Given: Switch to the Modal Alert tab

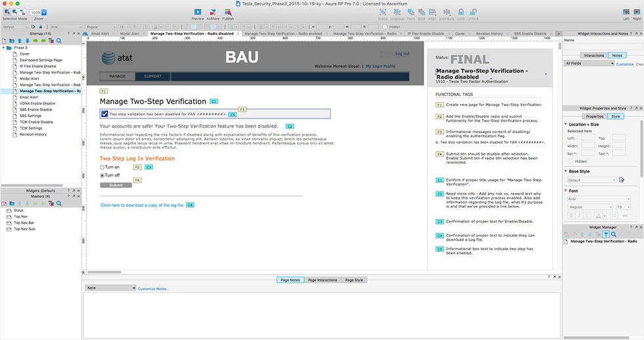Looking at the screenshot, I should (x=130, y=34).
